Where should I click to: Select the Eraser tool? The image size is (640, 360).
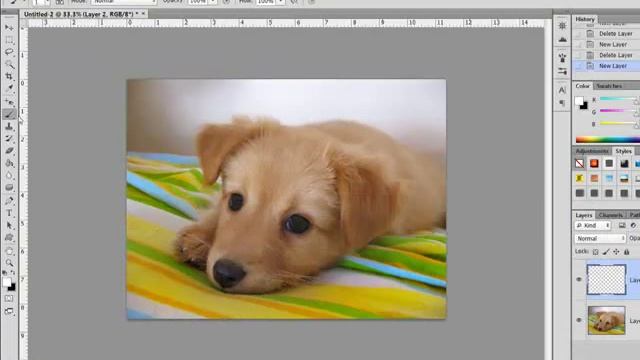coord(9,151)
